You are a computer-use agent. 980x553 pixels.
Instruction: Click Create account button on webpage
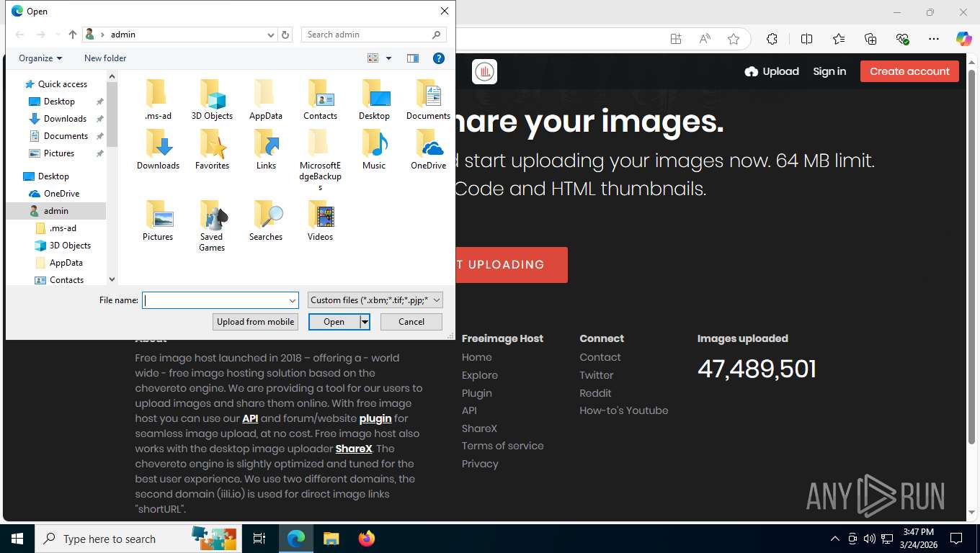909,71
